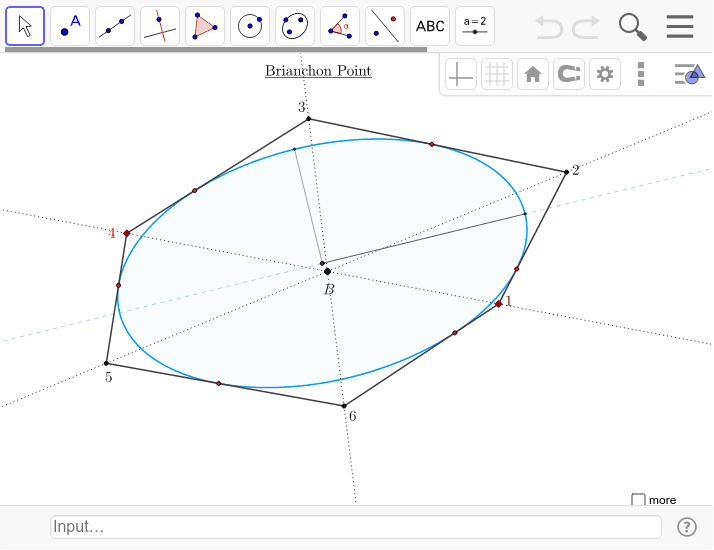Select the Line through two points tool
This screenshot has width=714, height=550.
(x=115, y=26)
